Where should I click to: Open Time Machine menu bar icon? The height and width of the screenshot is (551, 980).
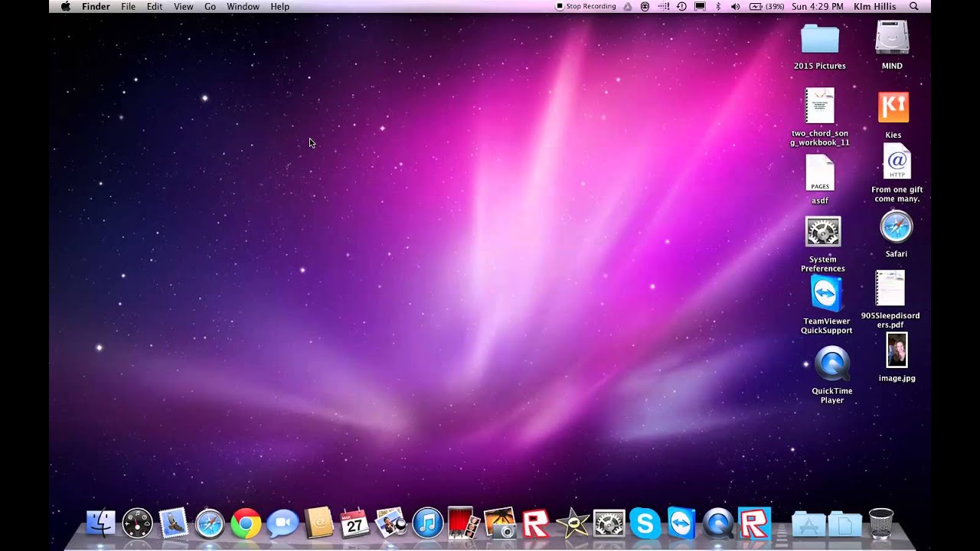[x=681, y=6]
